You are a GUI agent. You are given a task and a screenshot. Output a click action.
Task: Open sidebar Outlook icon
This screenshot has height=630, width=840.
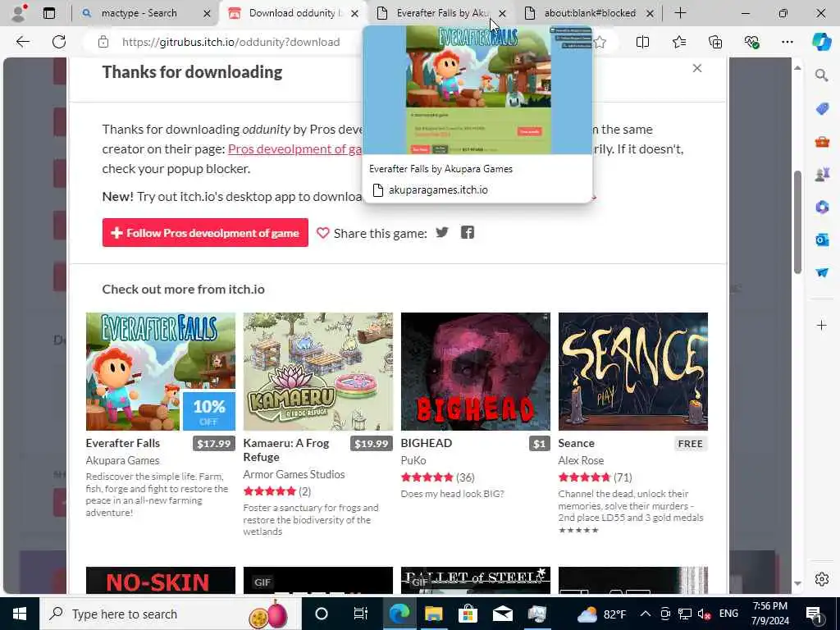(x=822, y=240)
